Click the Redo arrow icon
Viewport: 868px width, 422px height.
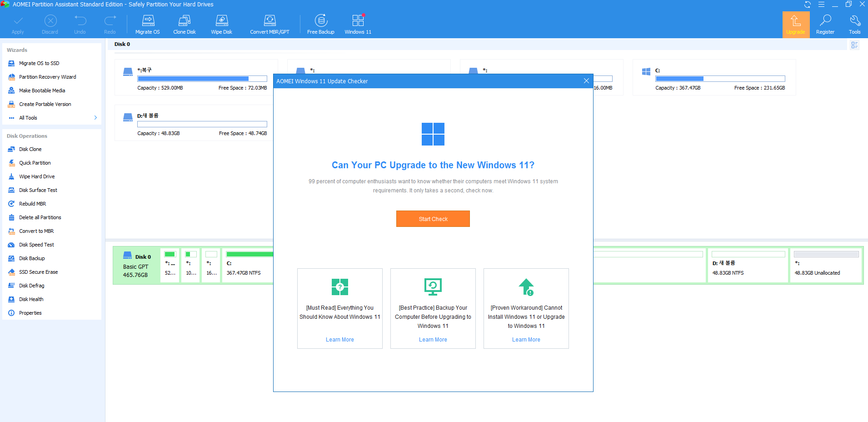pyautogui.click(x=110, y=21)
